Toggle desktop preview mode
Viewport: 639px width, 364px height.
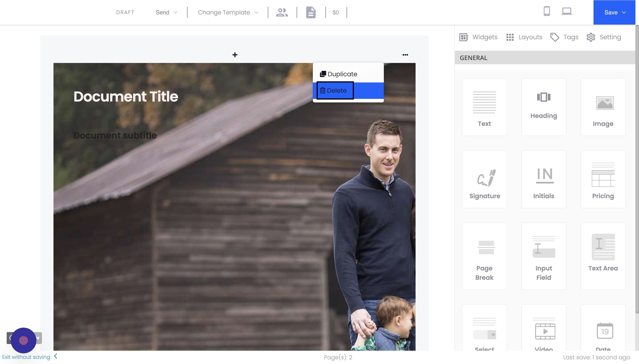[566, 11]
